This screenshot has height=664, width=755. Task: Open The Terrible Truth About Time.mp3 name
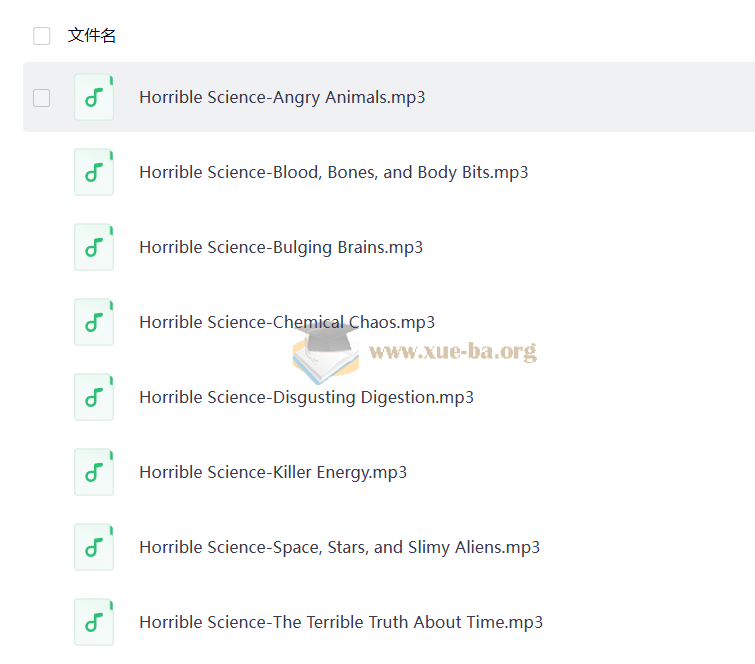coord(340,622)
